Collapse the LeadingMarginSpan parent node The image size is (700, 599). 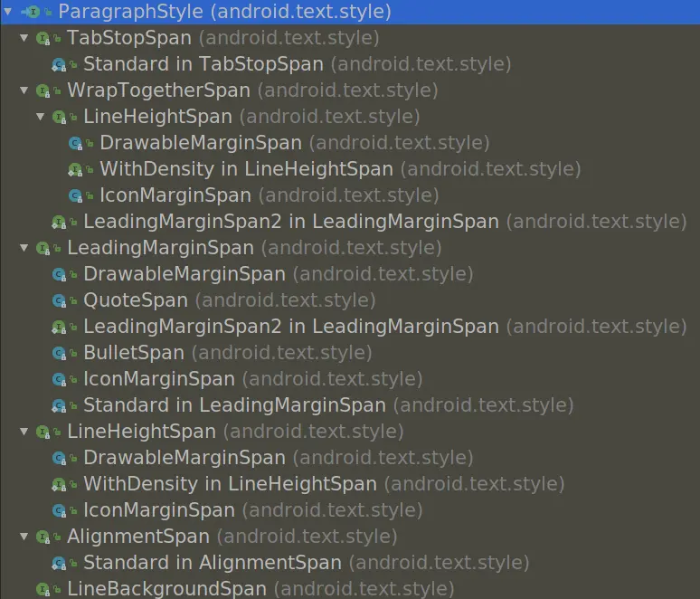pyautogui.click(x=24, y=248)
